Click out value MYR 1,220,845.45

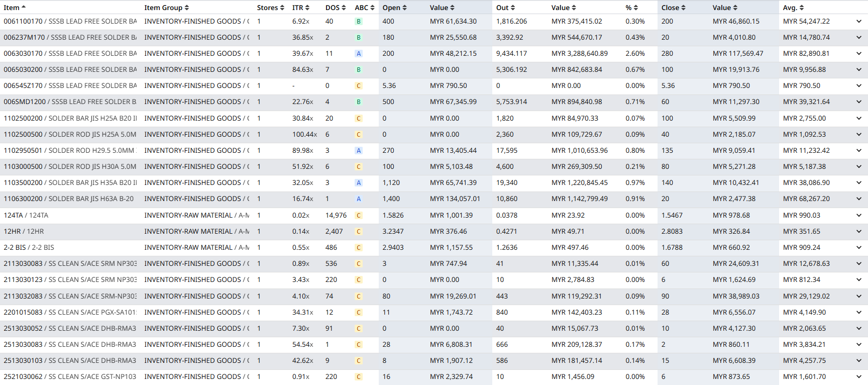[x=580, y=182]
